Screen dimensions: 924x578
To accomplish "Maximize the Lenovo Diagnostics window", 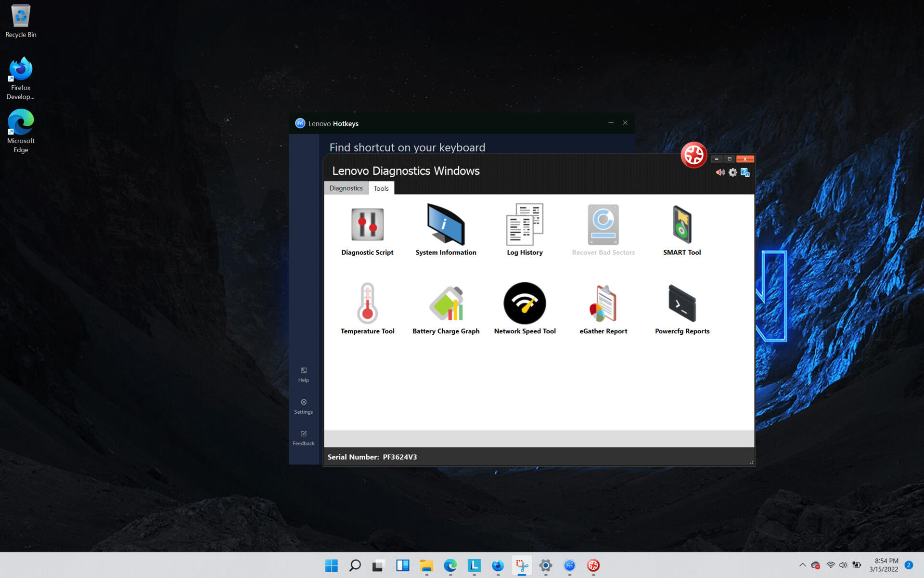I will click(729, 159).
